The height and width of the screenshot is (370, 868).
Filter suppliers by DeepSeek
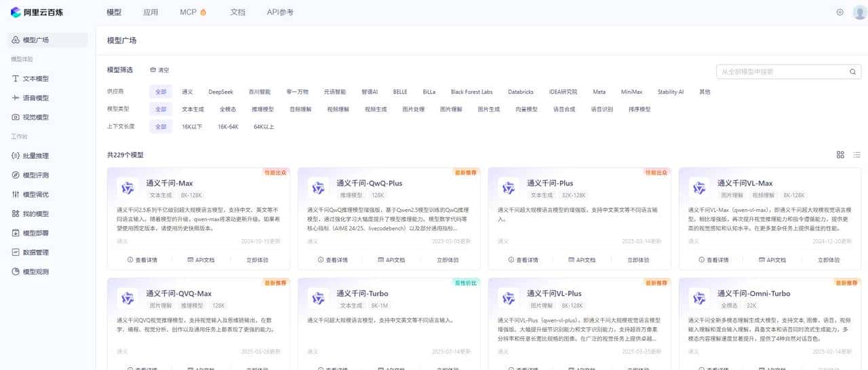220,92
